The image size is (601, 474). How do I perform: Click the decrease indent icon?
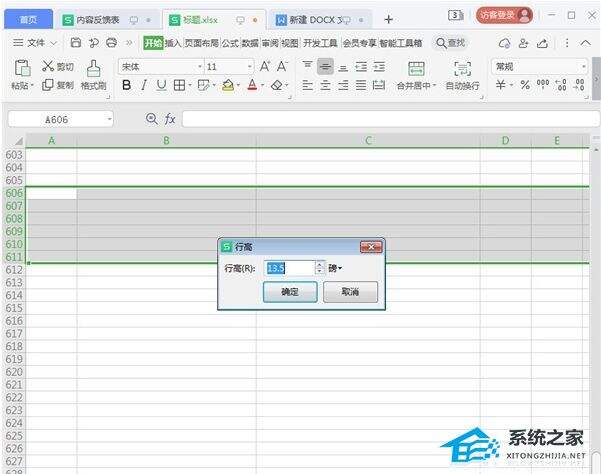point(361,67)
